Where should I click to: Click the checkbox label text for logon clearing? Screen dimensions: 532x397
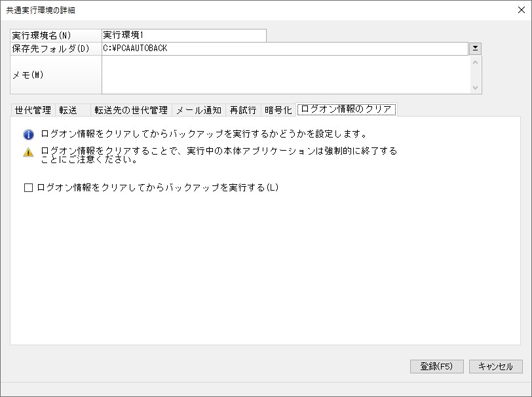[x=158, y=187]
